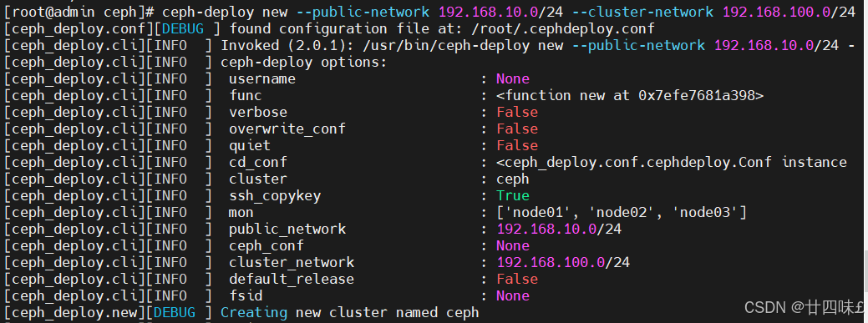The width and height of the screenshot is (868, 323).
Task: Click the green 'True' value beside ssh_copykey
Action: pos(513,195)
